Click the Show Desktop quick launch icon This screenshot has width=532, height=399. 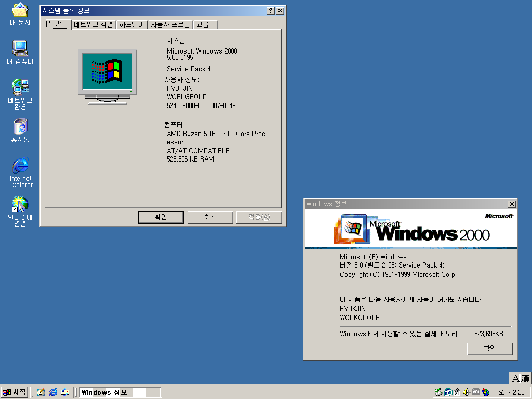click(x=41, y=393)
